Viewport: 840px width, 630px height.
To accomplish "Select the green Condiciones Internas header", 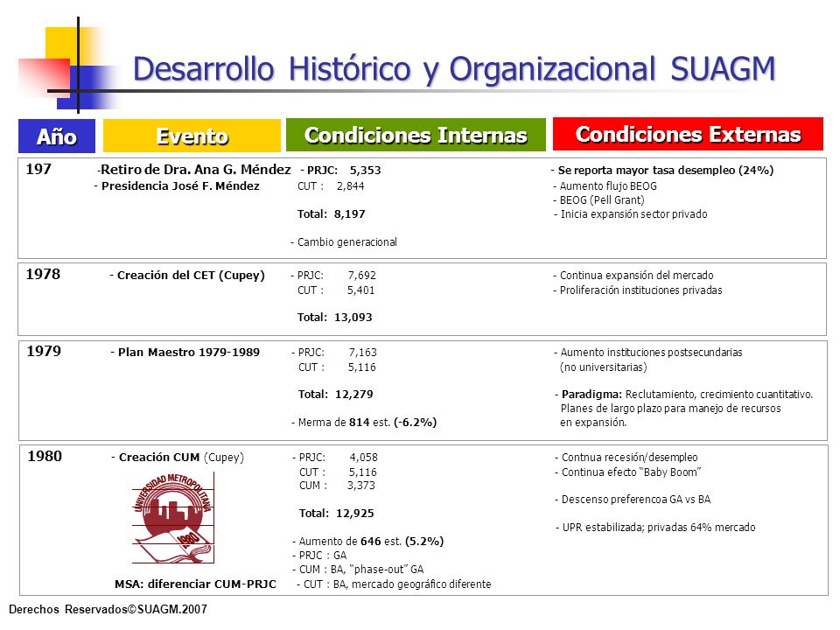I will [416, 135].
